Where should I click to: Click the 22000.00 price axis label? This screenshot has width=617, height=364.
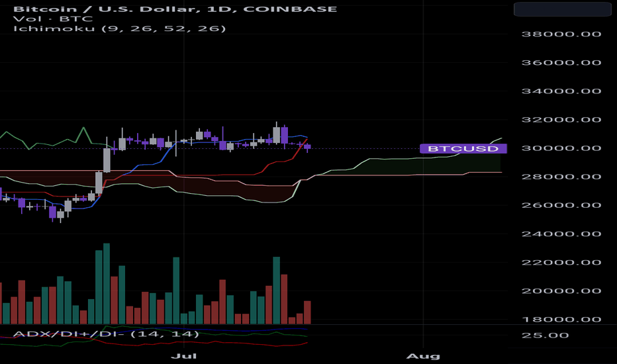click(x=561, y=263)
